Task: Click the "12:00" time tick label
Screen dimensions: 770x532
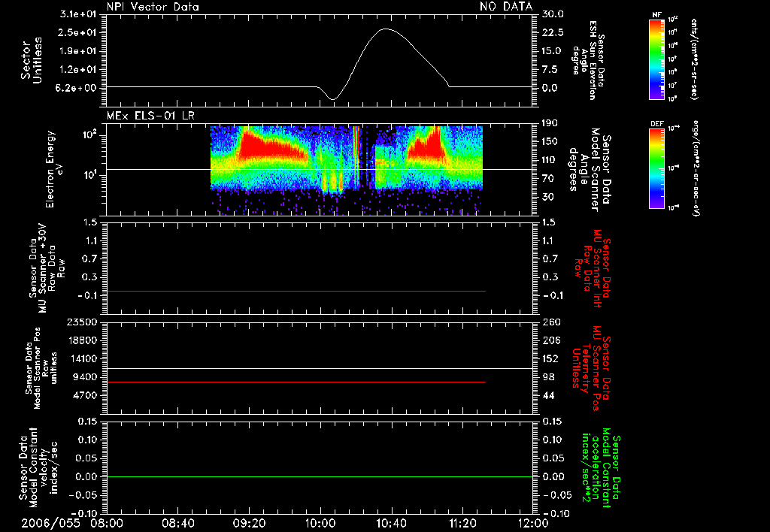Action: tap(533, 524)
